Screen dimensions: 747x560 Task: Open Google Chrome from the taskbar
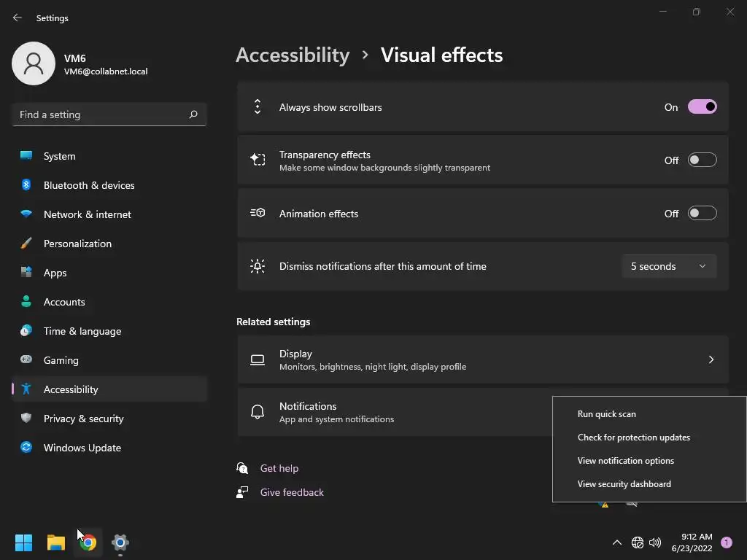point(88,542)
